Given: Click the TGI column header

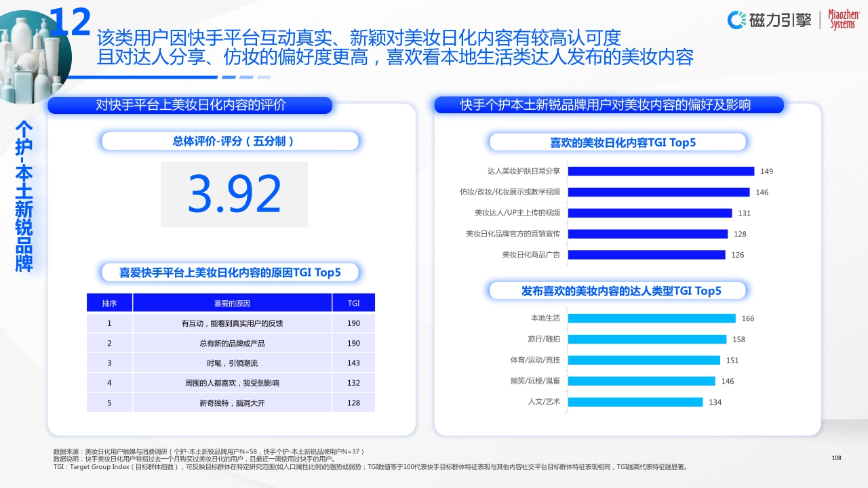Looking at the screenshot, I should tap(354, 302).
